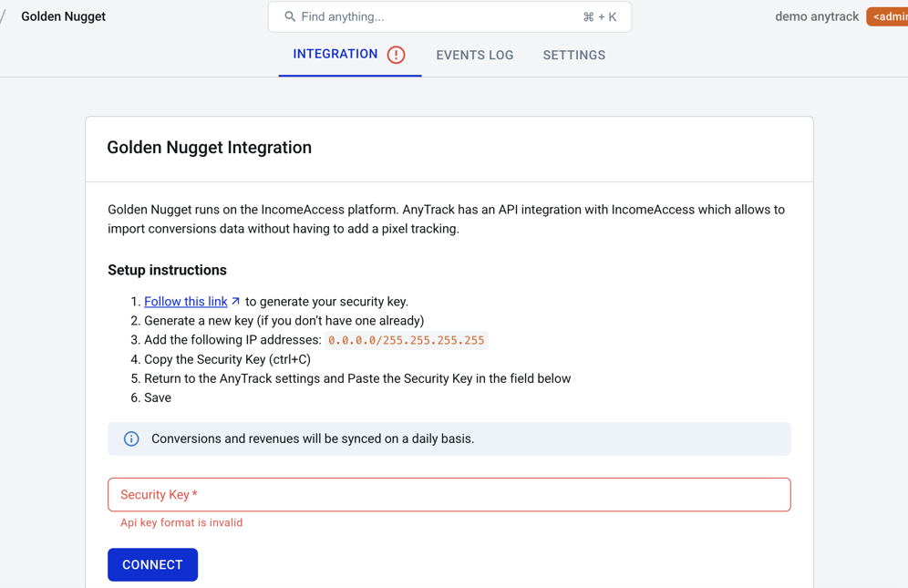Click the daily sync info banner

point(449,438)
